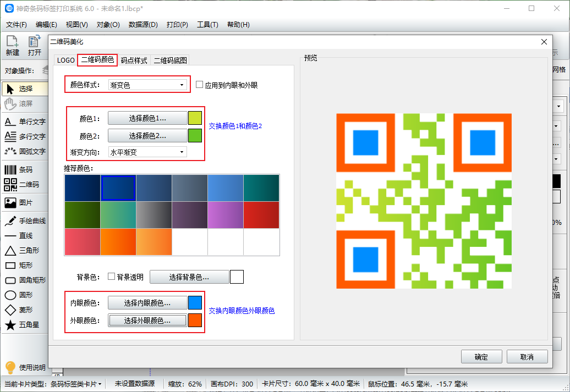Confirm with the 确定 button
The width and height of the screenshot is (570, 392).
[x=481, y=357]
